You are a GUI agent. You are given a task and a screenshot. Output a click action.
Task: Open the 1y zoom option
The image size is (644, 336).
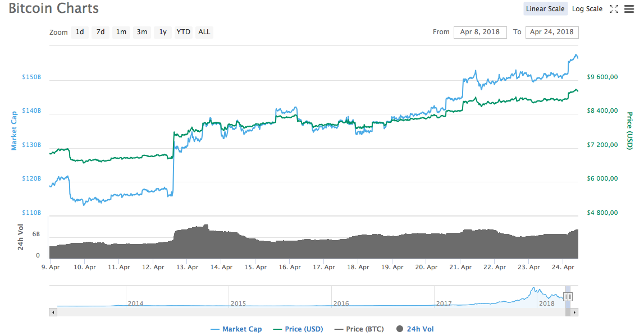[162, 32]
